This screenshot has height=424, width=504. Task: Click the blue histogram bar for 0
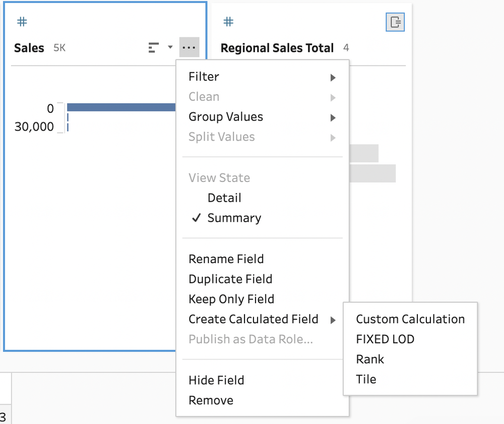121,107
